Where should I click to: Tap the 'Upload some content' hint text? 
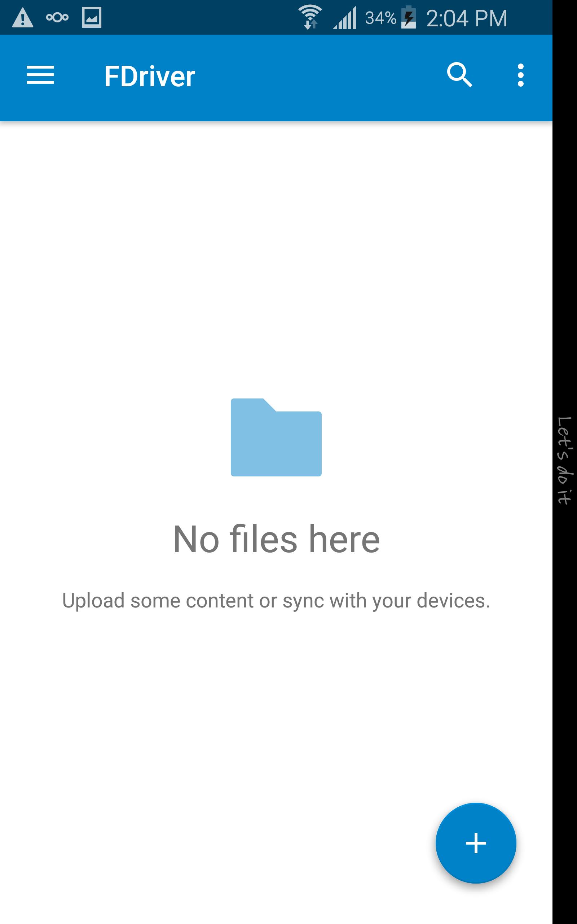coord(276,601)
